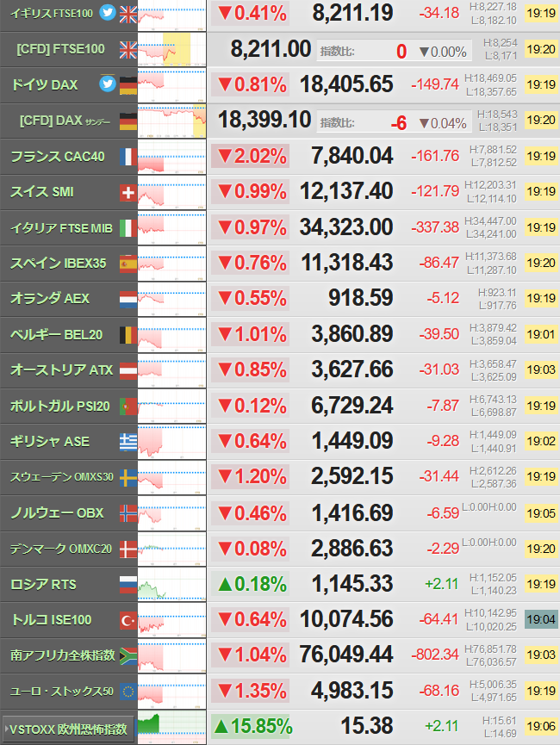
Task: Click the EU flag icon for ユーロ・ストックス50
Action: pos(128,692)
